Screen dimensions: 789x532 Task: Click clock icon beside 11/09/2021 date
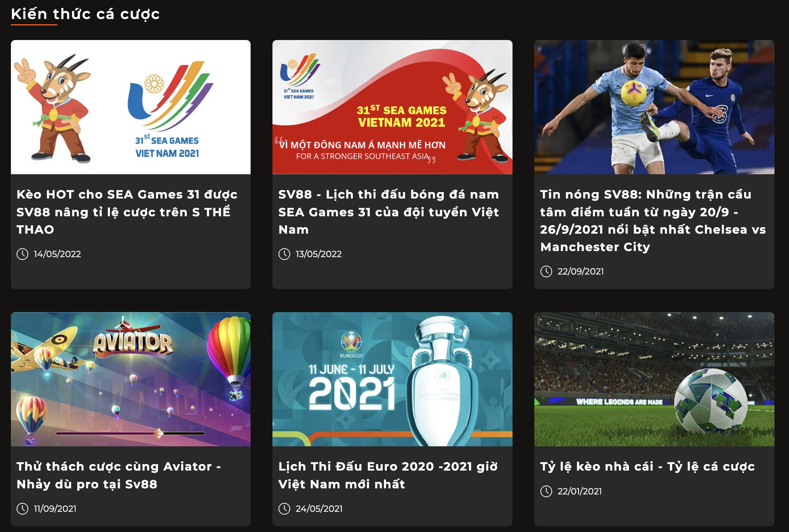22,509
